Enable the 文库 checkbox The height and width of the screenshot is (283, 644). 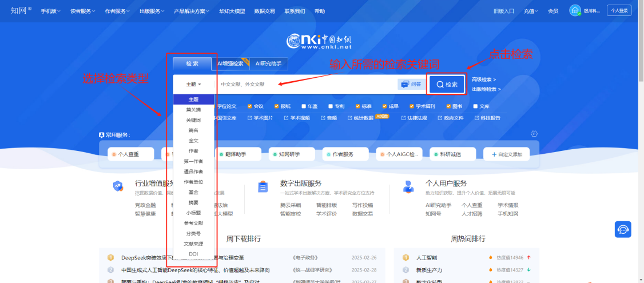pyautogui.click(x=476, y=106)
